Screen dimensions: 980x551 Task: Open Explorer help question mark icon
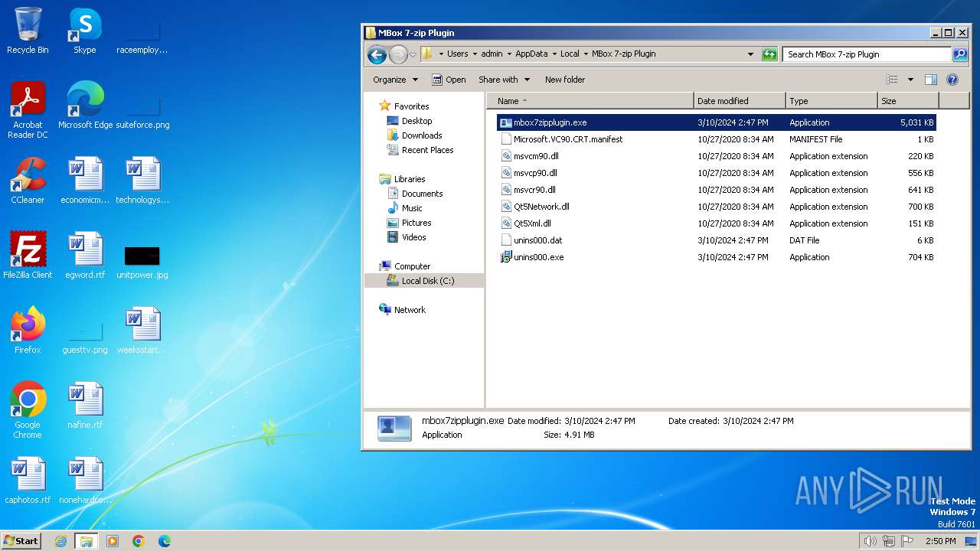tap(952, 80)
